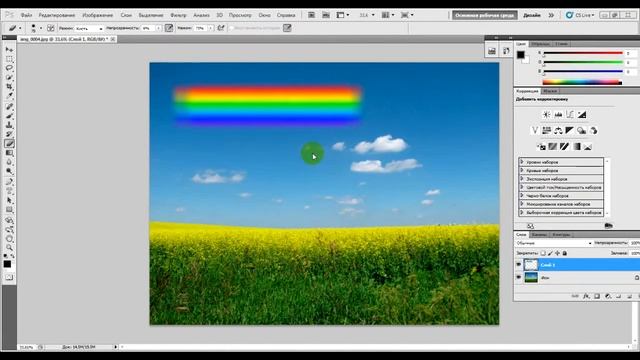640x360 pixels.
Task: Select the Quick Selection tool
Action: point(9,77)
